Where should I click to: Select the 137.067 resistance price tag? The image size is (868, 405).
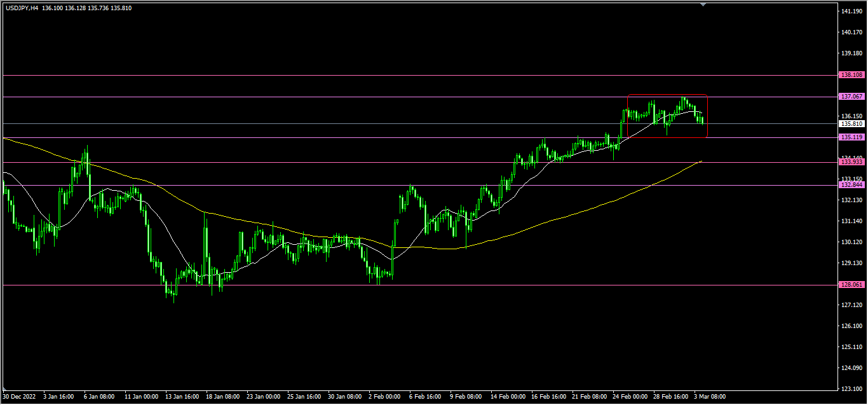pyautogui.click(x=851, y=97)
